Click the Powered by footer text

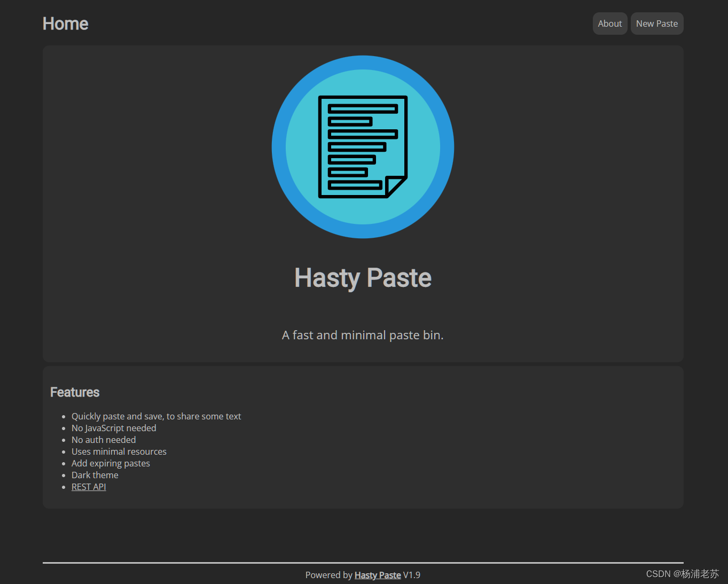(x=329, y=574)
